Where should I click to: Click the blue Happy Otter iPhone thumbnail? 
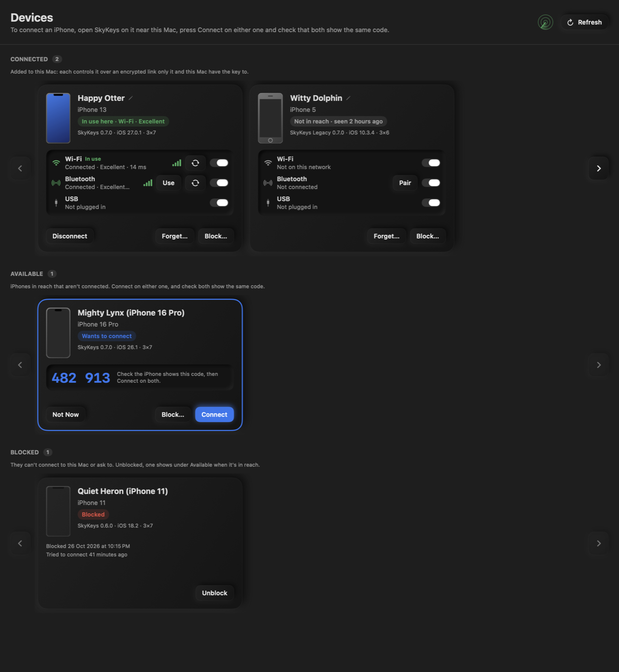click(58, 118)
